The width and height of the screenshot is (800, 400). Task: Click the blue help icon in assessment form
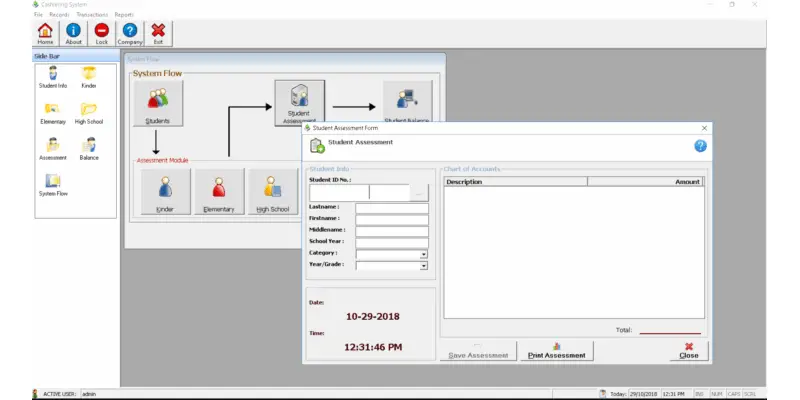pos(700,146)
